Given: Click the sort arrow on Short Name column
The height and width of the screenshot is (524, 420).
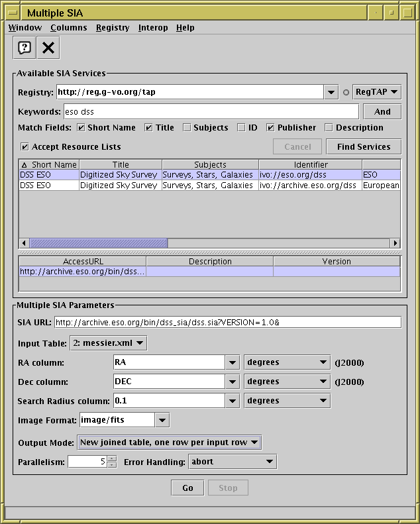Looking at the screenshot, I should (25, 164).
